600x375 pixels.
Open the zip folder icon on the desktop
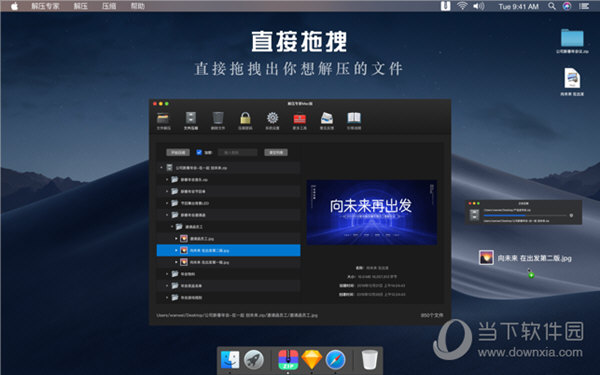572,38
